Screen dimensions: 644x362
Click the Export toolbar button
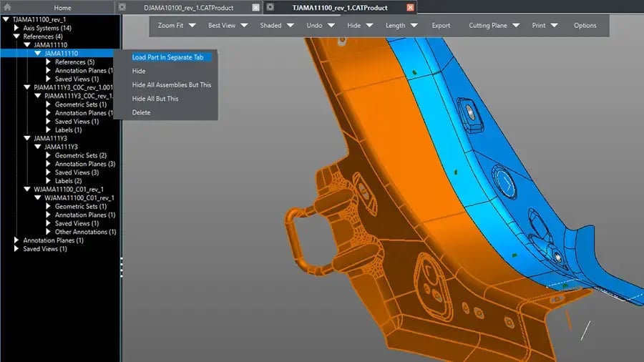[x=441, y=26]
